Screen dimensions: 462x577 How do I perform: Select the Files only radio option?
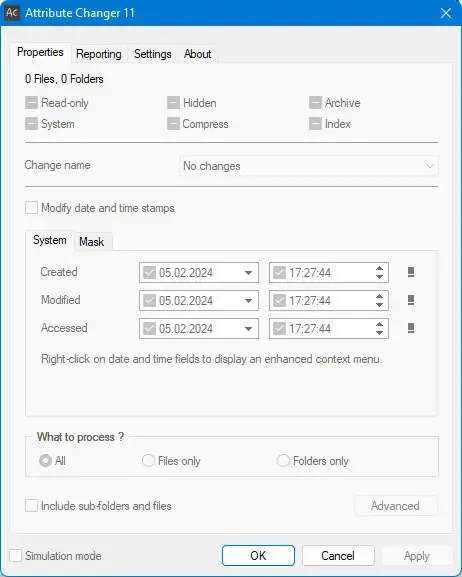point(148,460)
